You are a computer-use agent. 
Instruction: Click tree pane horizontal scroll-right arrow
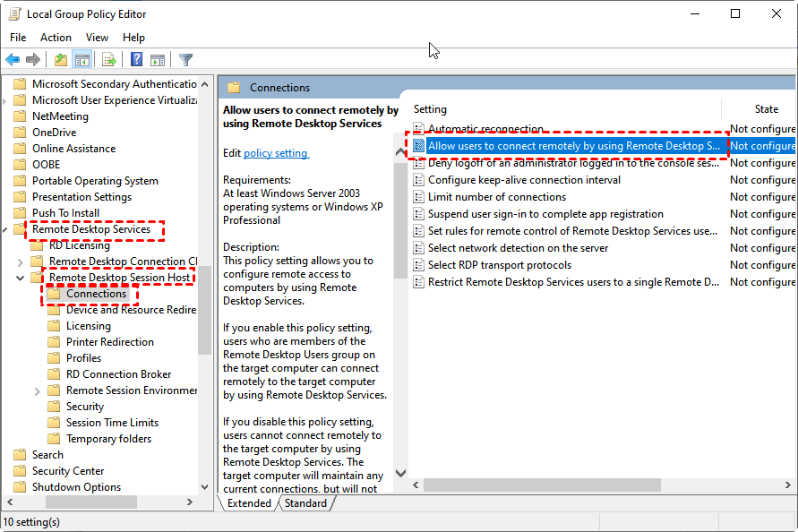point(190,502)
